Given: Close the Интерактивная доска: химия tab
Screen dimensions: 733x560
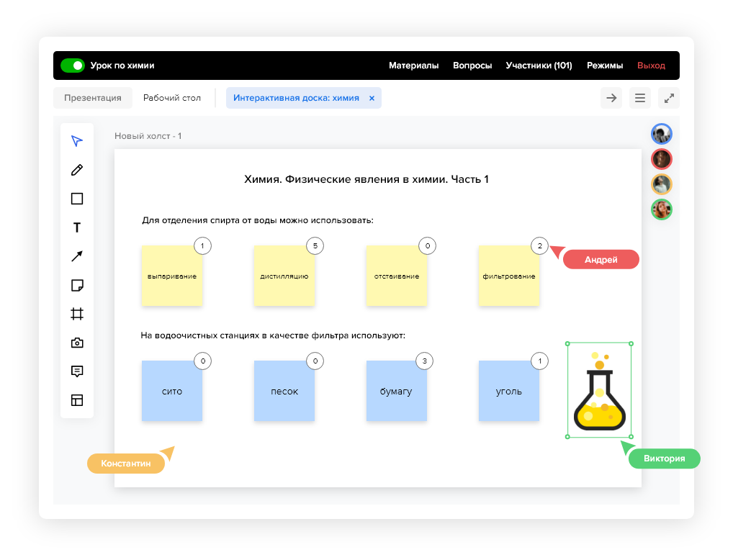Looking at the screenshot, I should tap(372, 98).
